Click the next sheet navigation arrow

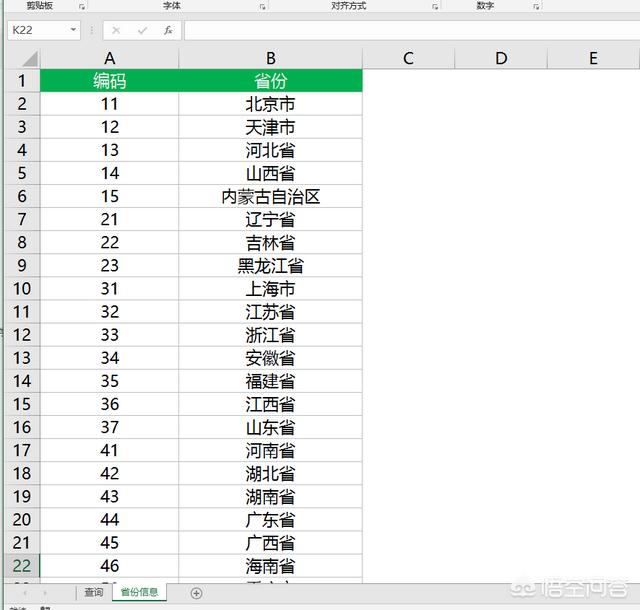(45, 592)
